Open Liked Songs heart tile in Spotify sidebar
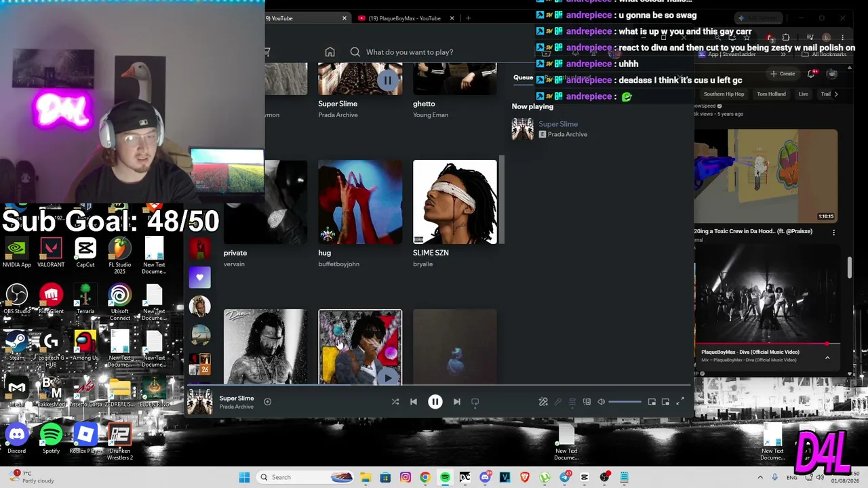868x488 pixels. point(199,277)
